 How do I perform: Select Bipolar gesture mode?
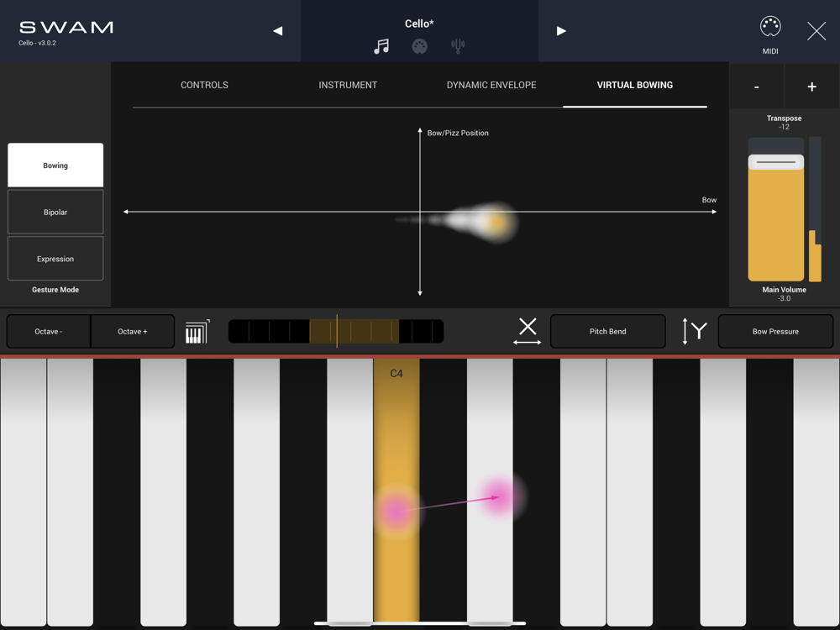(x=55, y=212)
